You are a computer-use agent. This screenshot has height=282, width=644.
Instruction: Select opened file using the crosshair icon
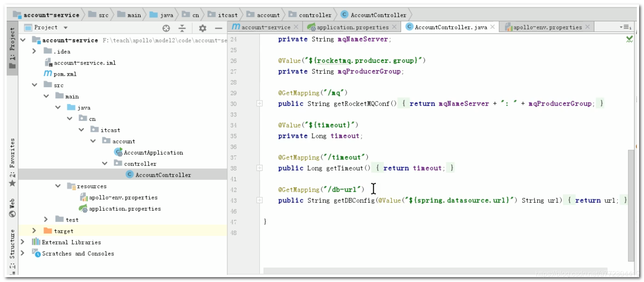[x=165, y=27]
